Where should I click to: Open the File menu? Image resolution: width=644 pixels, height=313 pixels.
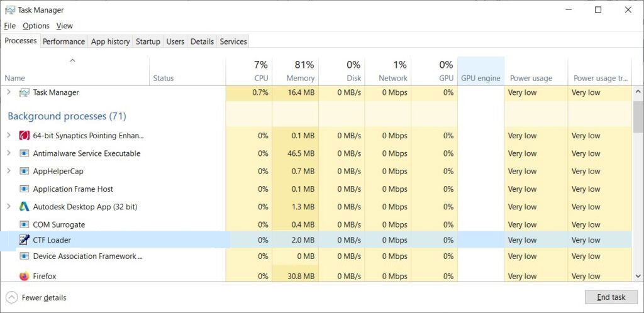[x=9, y=26]
